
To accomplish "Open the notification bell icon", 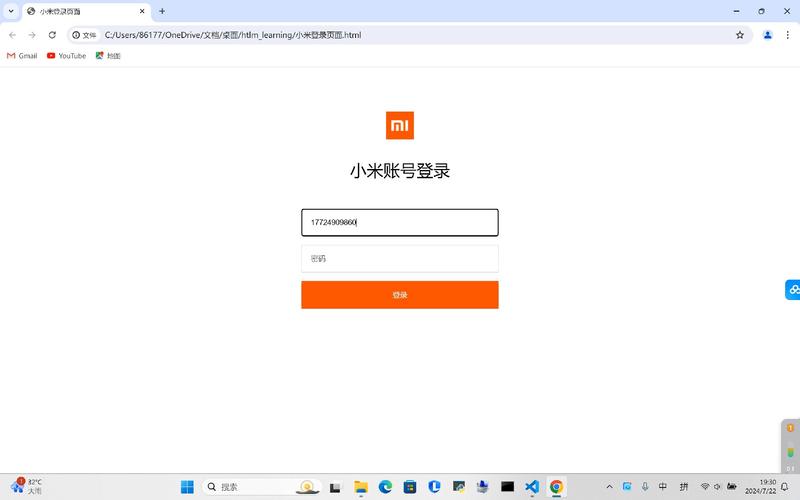I will (x=785, y=487).
